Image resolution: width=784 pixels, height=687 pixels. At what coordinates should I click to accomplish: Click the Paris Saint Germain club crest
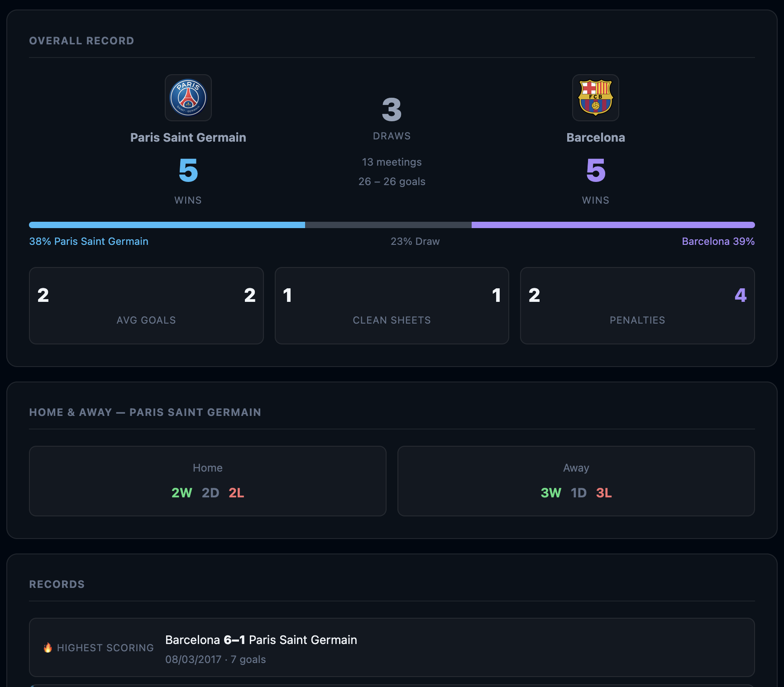[x=188, y=98]
